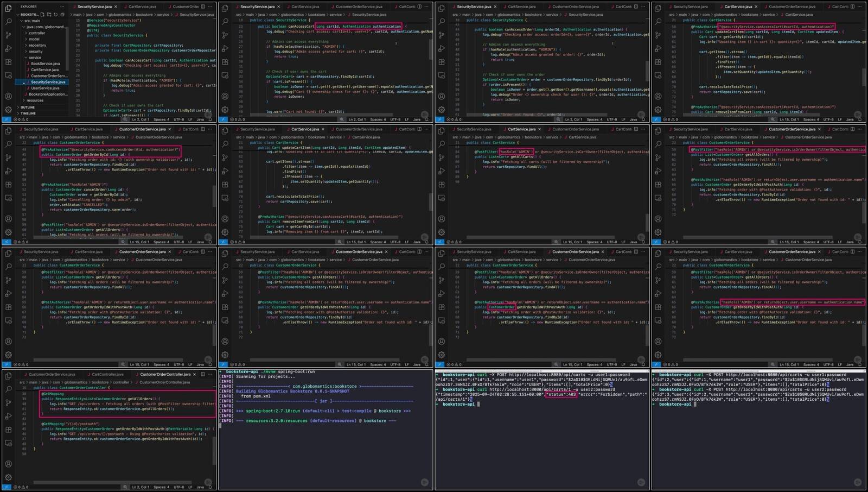Screen dimensions: 868x492
Task: Click the New File icon in the BOOKSTORE header
Action: pos(42,15)
